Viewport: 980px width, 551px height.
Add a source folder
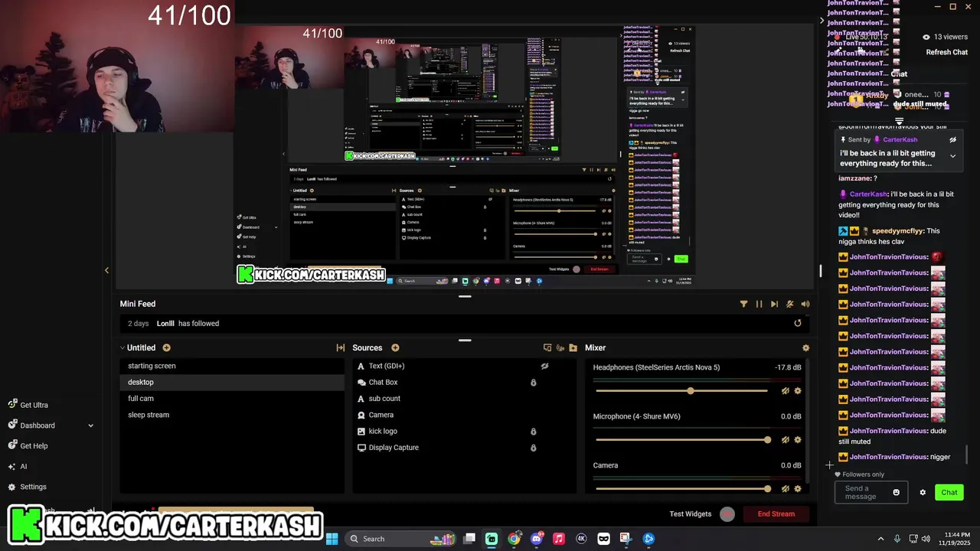(x=573, y=347)
